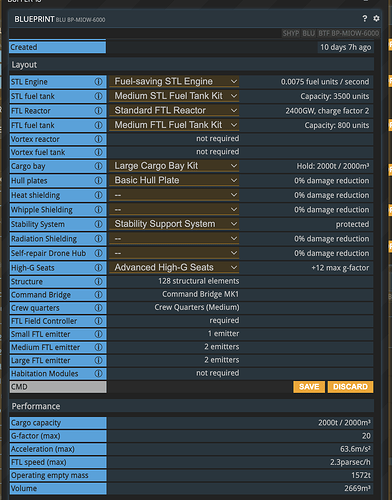Open the Radiation Shielding dropdown
This screenshot has height=500, width=392.
(174, 238)
